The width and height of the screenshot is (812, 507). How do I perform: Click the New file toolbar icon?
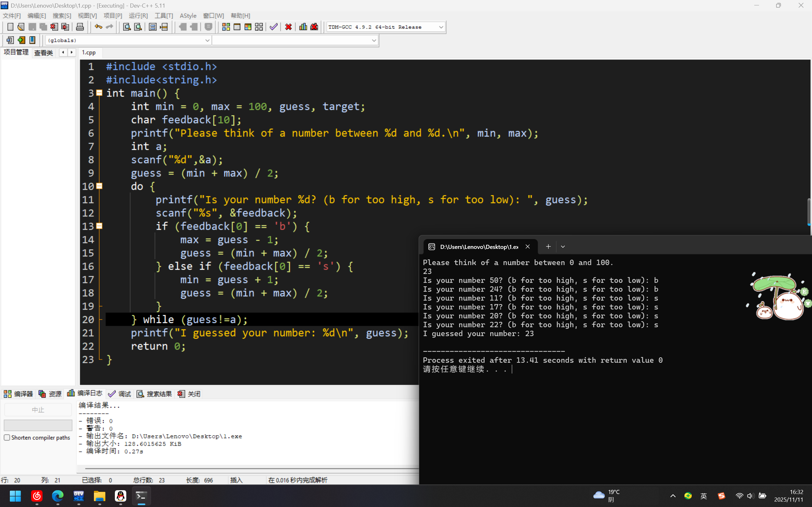10,27
